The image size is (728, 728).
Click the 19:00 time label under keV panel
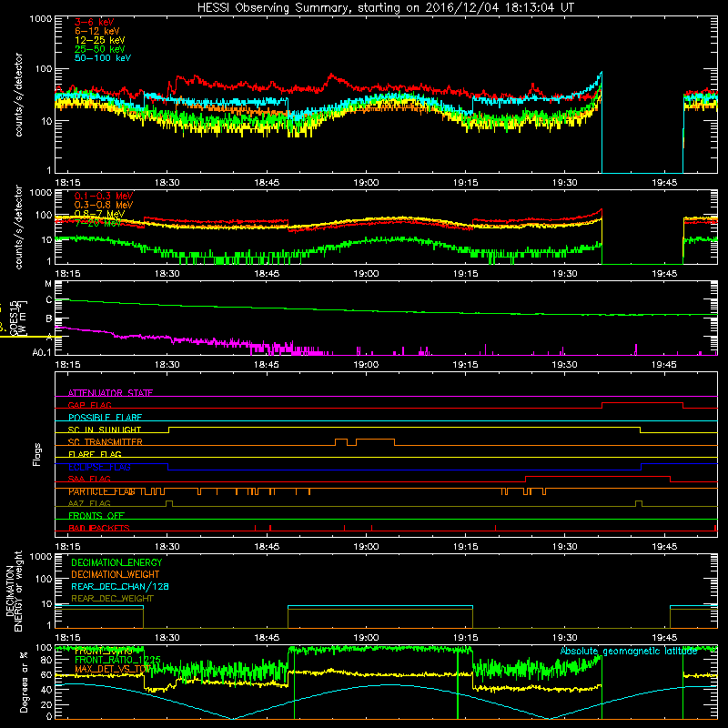point(366,183)
